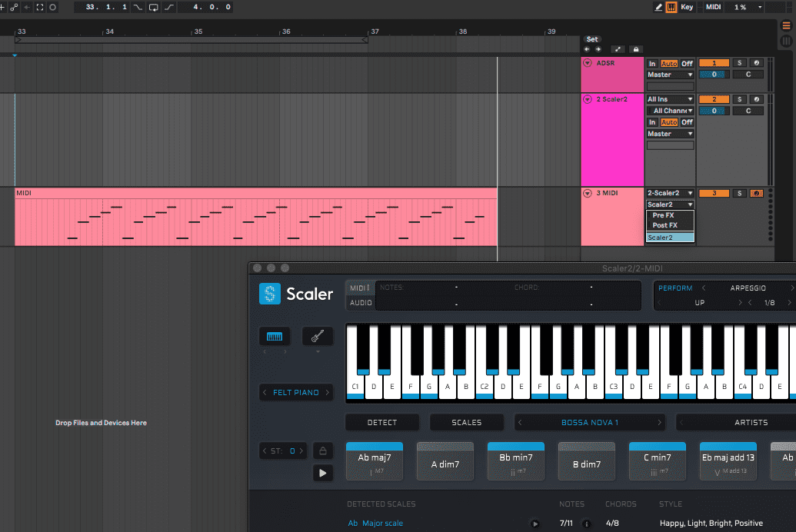Toggle draw mode pencil icon

(658, 7)
